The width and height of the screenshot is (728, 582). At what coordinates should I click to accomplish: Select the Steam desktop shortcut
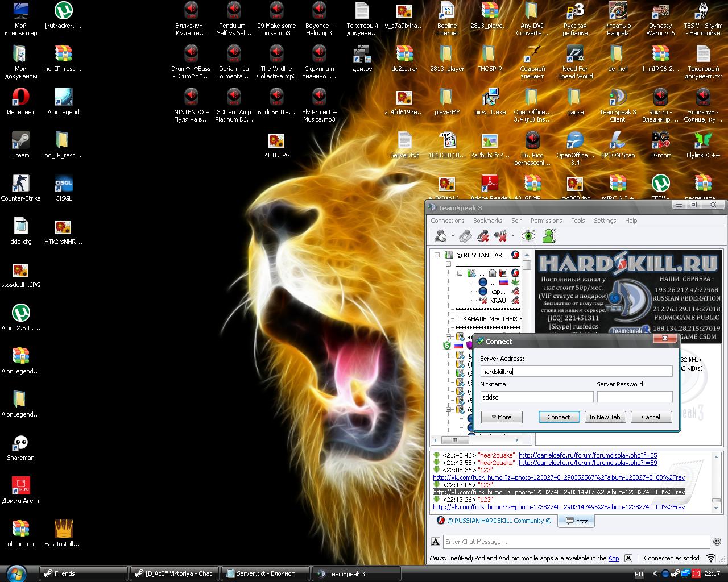pyautogui.click(x=20, y=140)
